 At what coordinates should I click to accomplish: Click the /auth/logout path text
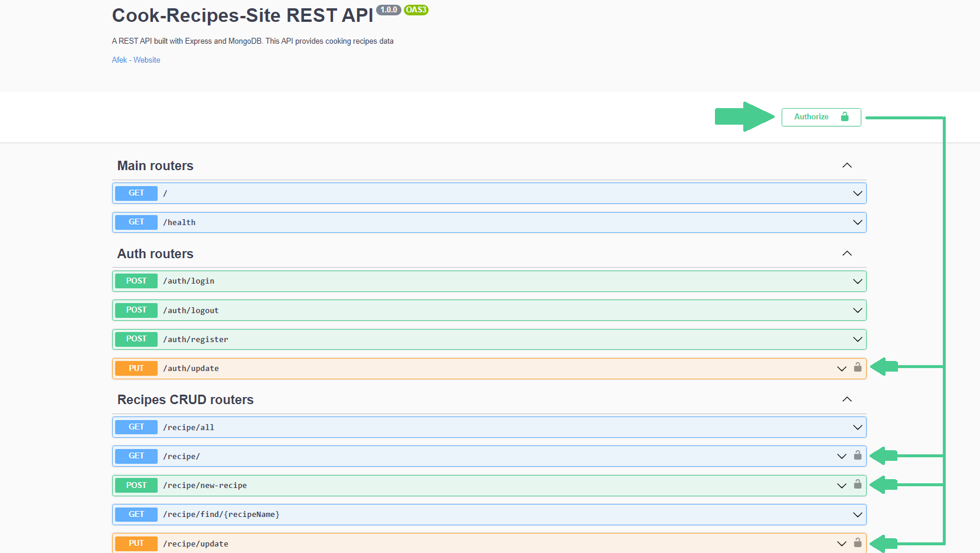point(191,311)
